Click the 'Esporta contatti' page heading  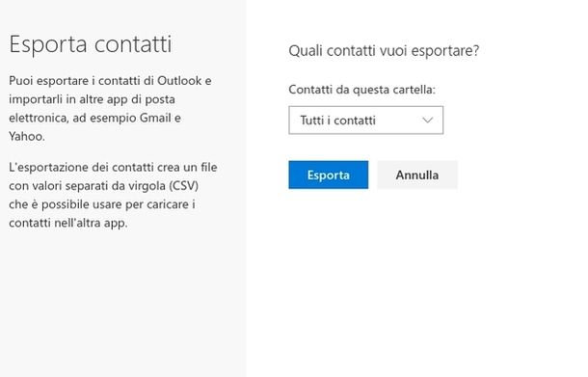point(91,44)
